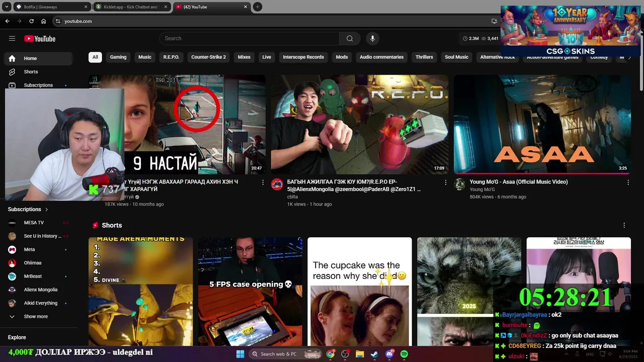Play the R.E.P.O. video thumbnail
The width and height of the screenshot is (644, 362).
tap(360, 125)
